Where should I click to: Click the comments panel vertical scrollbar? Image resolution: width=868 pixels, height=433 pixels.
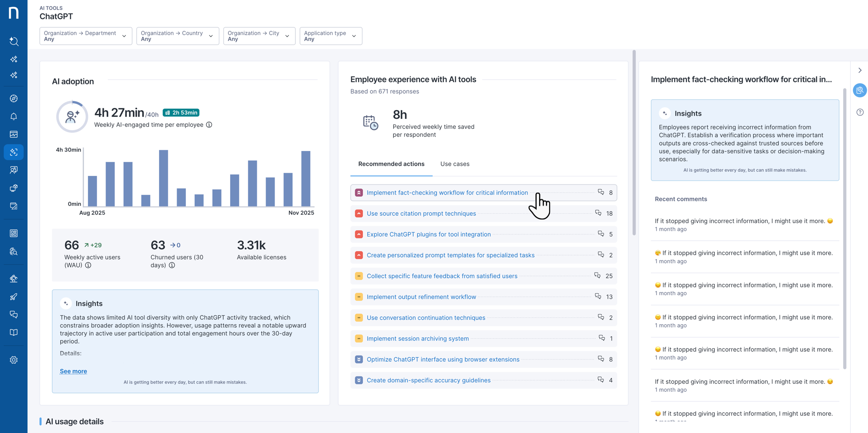pyautogui.click(x=844, y=227)
